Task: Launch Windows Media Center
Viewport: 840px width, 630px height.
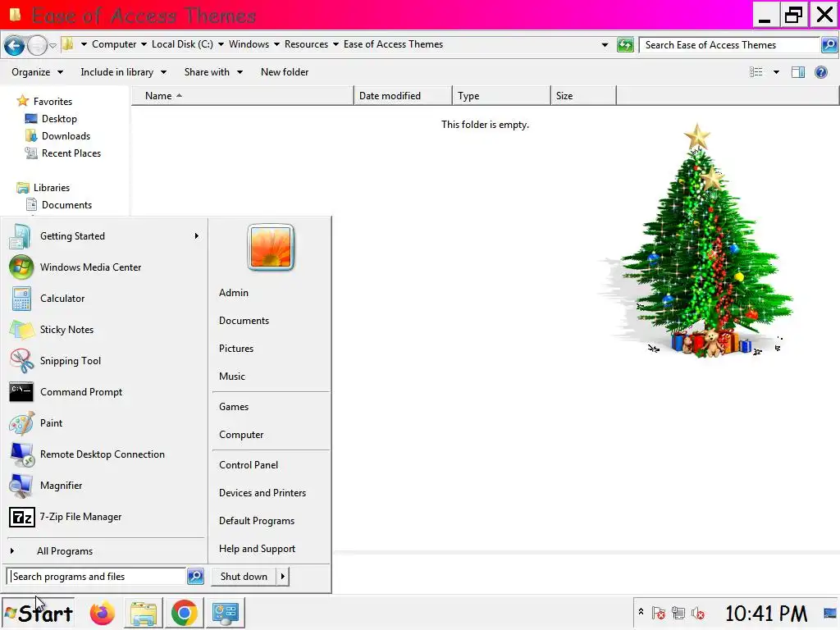Action: coord(106,267)
